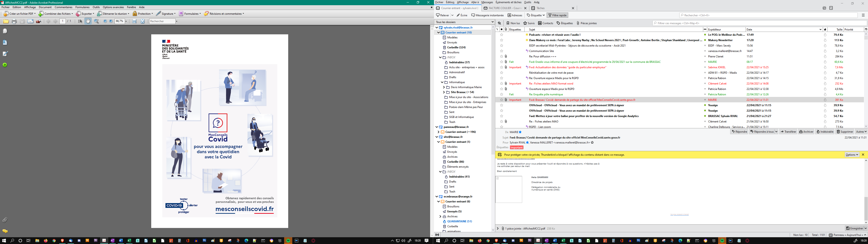Select the Hand tool in Acrobat
Screen dimensions: 868x244
click(88, 21)
